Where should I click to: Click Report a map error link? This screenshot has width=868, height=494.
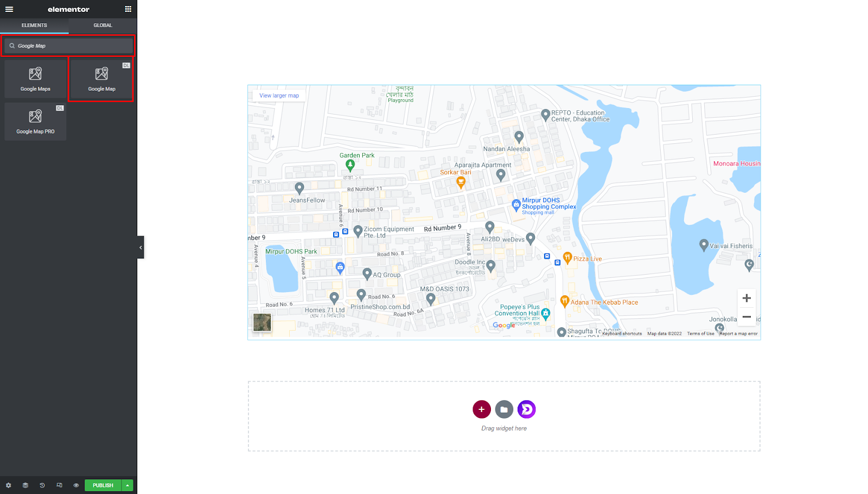click(x=738, y=334)
